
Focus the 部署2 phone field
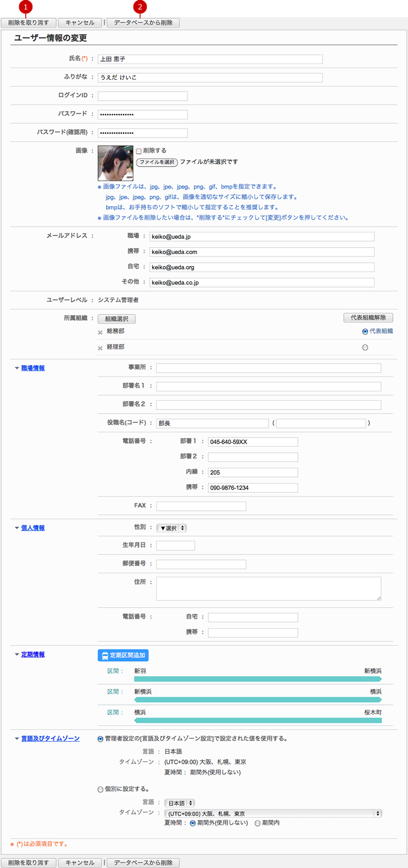[x=253, y=457]
